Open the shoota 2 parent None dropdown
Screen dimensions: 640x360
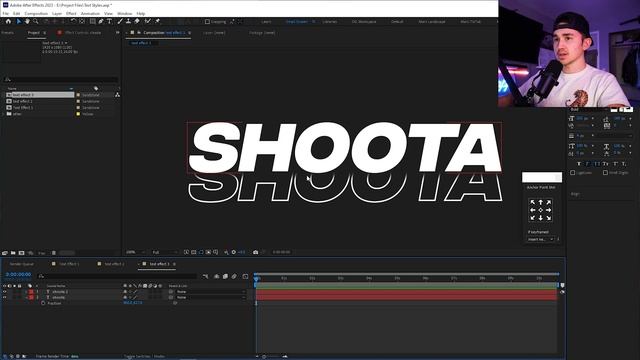pos(211,292)
